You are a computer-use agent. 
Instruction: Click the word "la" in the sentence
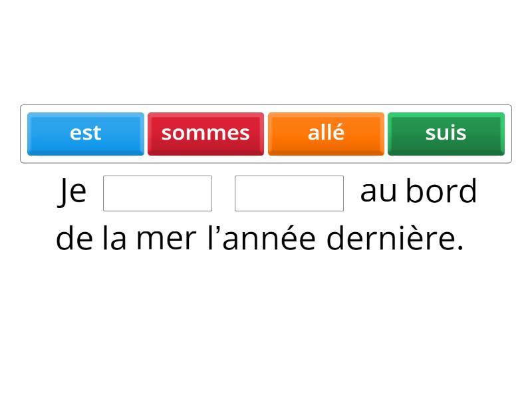pos(110,237)
